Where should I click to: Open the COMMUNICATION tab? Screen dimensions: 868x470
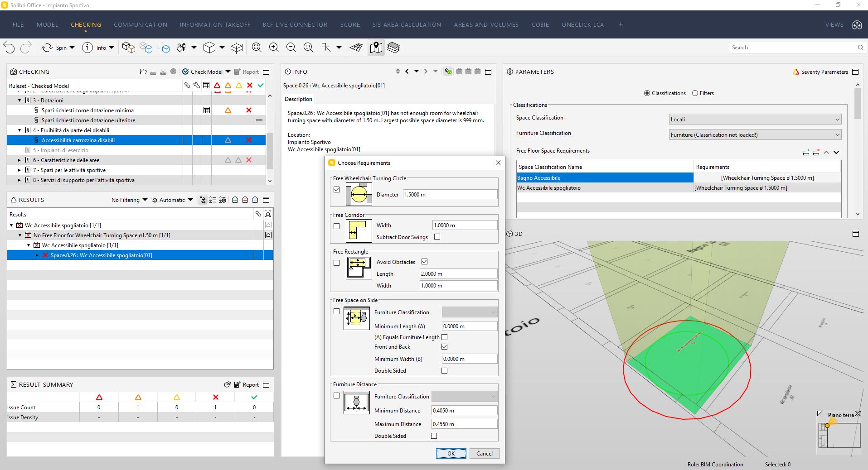[x=141, y=25]
